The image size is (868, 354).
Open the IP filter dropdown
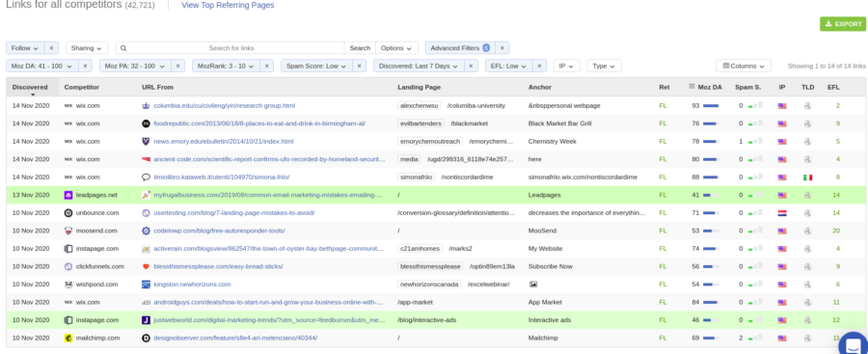567,66
